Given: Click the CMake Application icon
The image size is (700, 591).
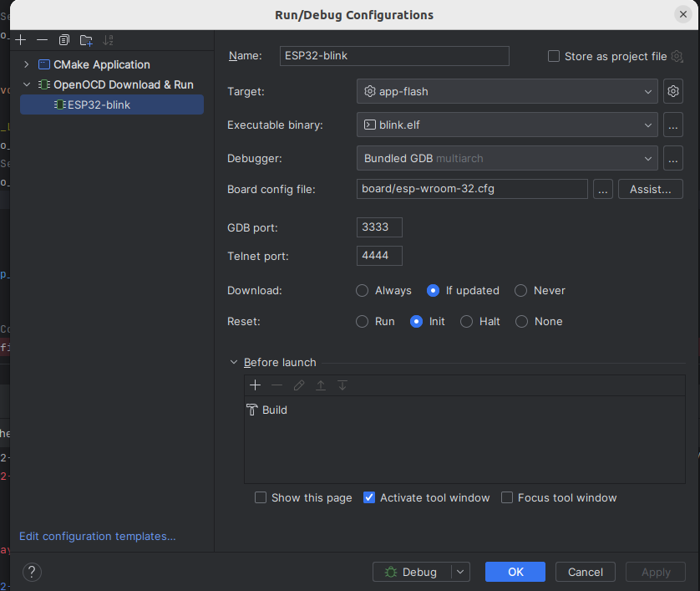Looking at the screenshot, I should pyautogui.click(x=44, y=64).
